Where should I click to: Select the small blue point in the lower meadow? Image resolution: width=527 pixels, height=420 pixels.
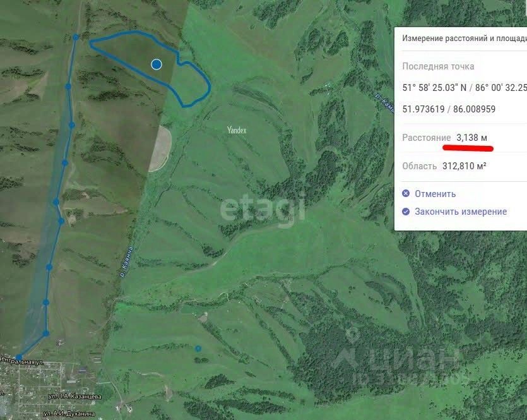click(198, 349)
